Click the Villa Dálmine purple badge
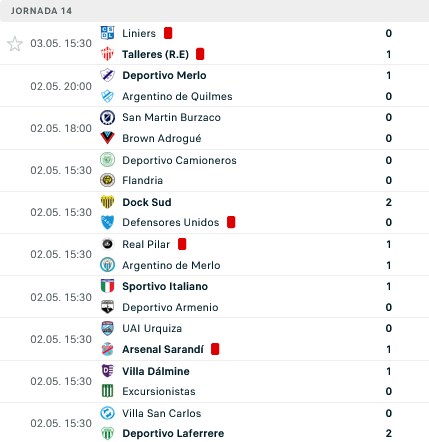Screen dimensions: 429x442 click(x=107, y=371)
